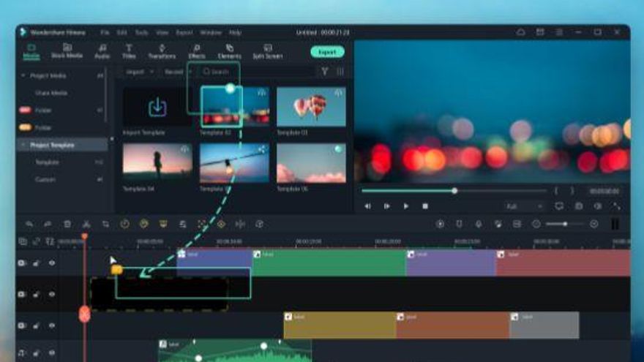The height and width of the screenshot is (362, 644).
Task: Select the hot air balloons Template 03 thumbnail
Action: (x=311, y=107)
